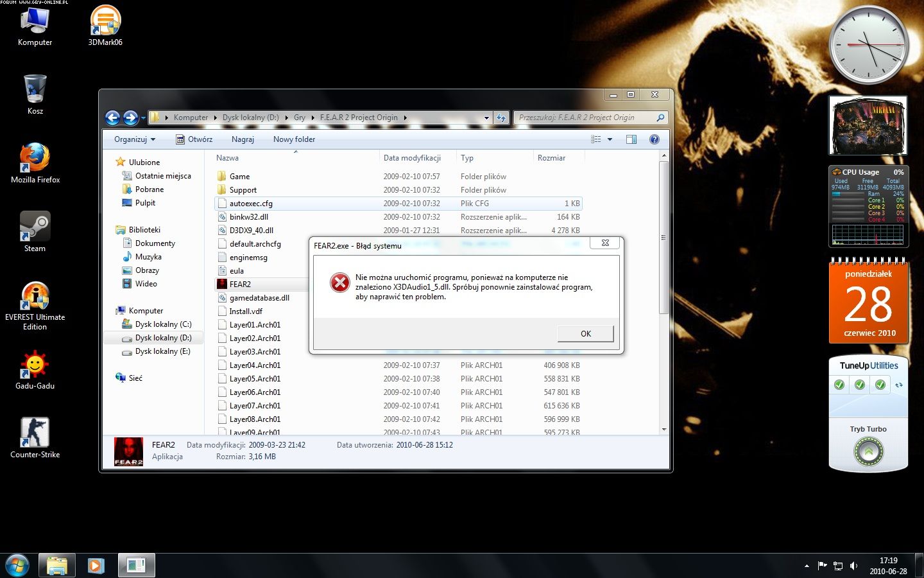Click the red error icon in dialog

(x=339, y=282)
